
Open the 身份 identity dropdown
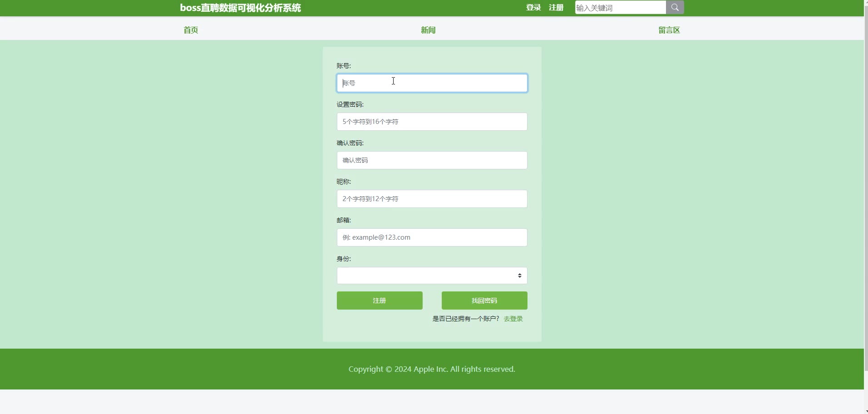432,276
